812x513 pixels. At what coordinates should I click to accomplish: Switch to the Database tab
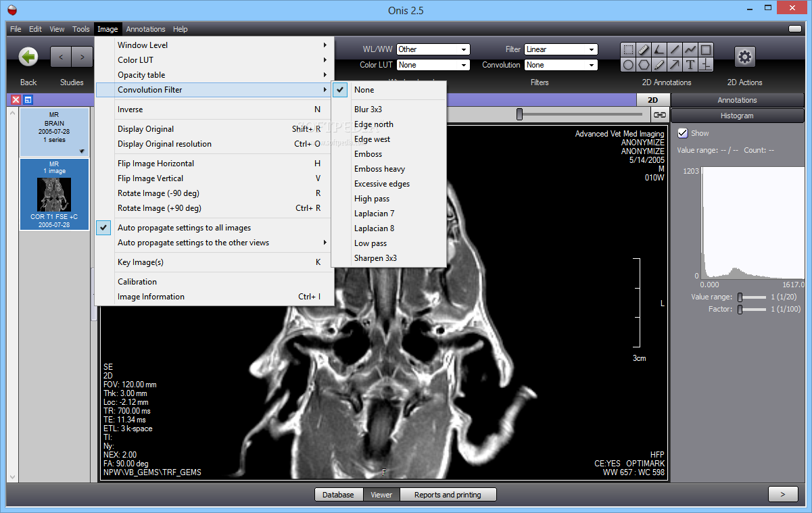[x=339, y=495]
